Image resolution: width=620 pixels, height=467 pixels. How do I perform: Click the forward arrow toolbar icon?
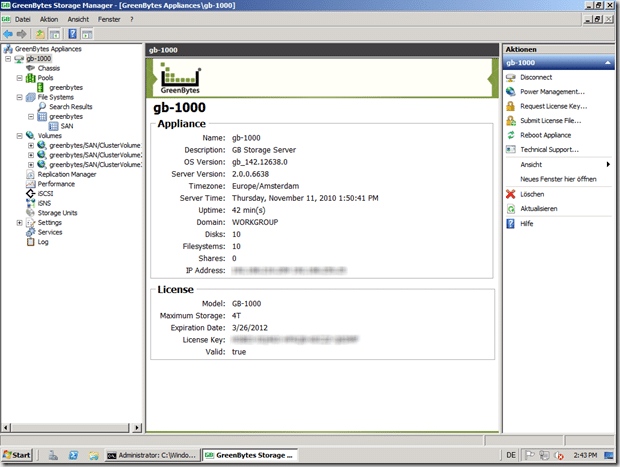(x=21, y=34)
